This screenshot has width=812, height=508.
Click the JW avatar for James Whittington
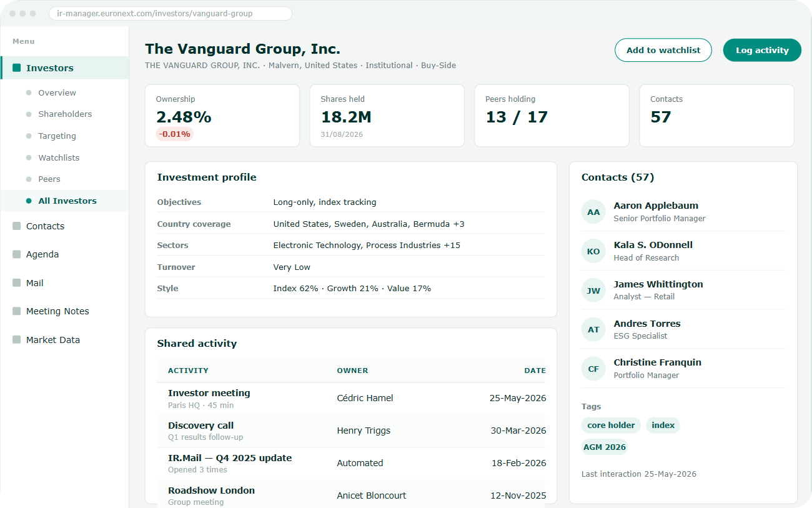click(x=593, y=291)
